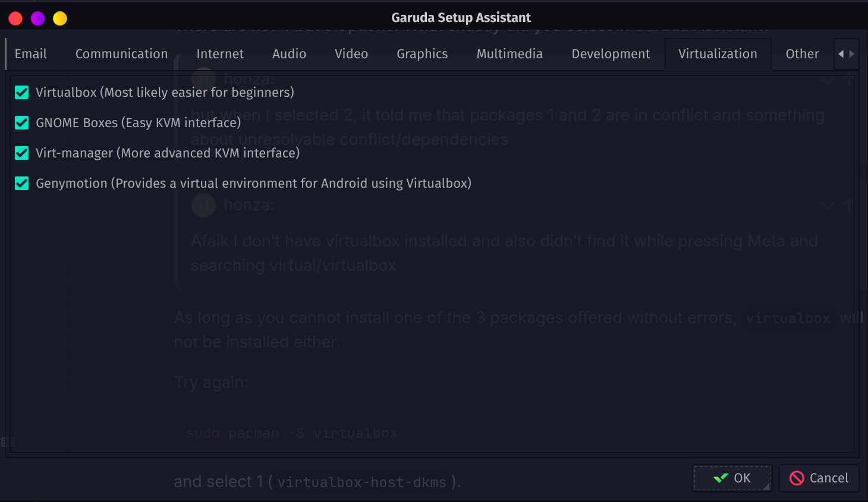Click the yellow window button in title bar
The height and width of the screenshot is (502, 868).
[x=60, y=18]
